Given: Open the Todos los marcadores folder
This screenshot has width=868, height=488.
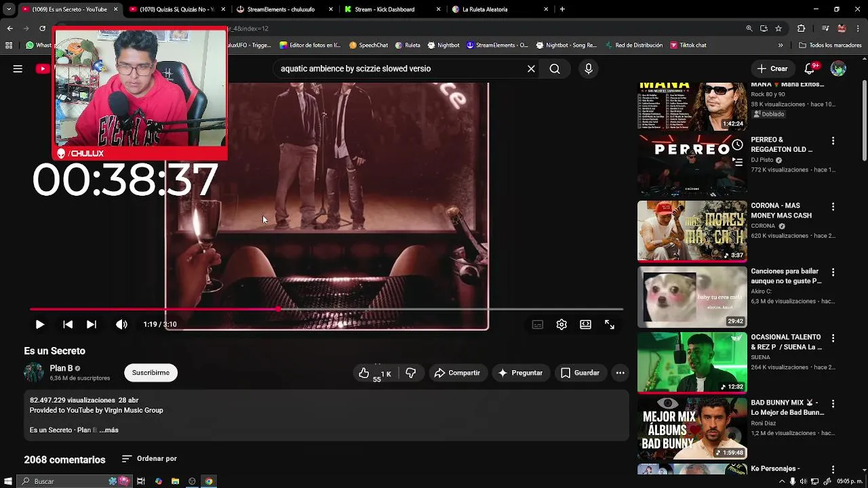Looking at the screenshot, I should pos(830,45).
